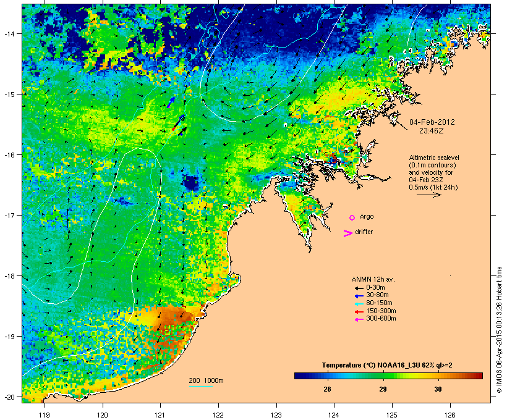
Task: Click the magenta drifter arrowhead symbol
Action: tap(348, 233)
